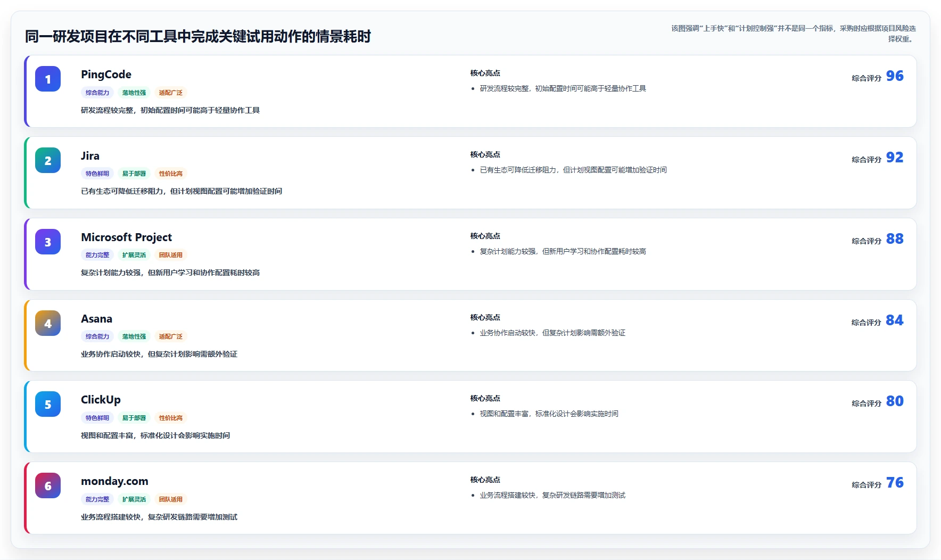Click ClickUp's 核心亮点 heading
The width and height of the screenshot is (941, 560).
pyautogui.click(x=485, y=399)
